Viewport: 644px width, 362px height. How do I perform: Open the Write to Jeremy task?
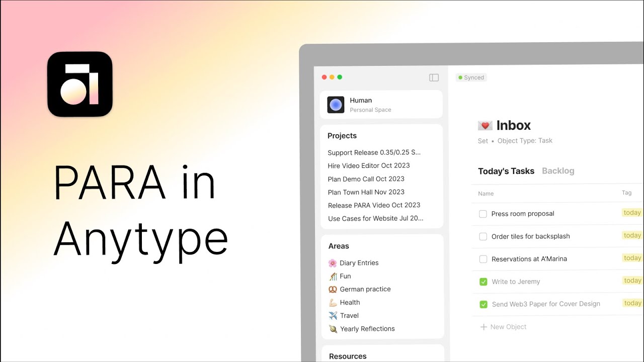pos(516,282)
